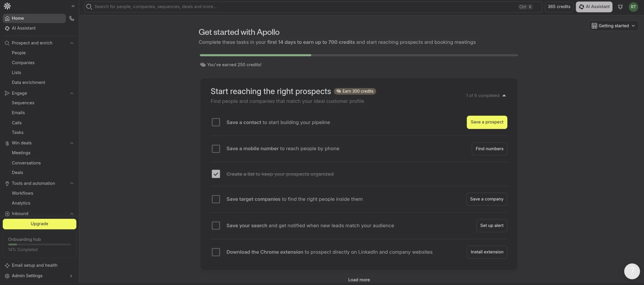Click the Admin Settings gear icon
644x285 pixels.
(x=7, y=276)
